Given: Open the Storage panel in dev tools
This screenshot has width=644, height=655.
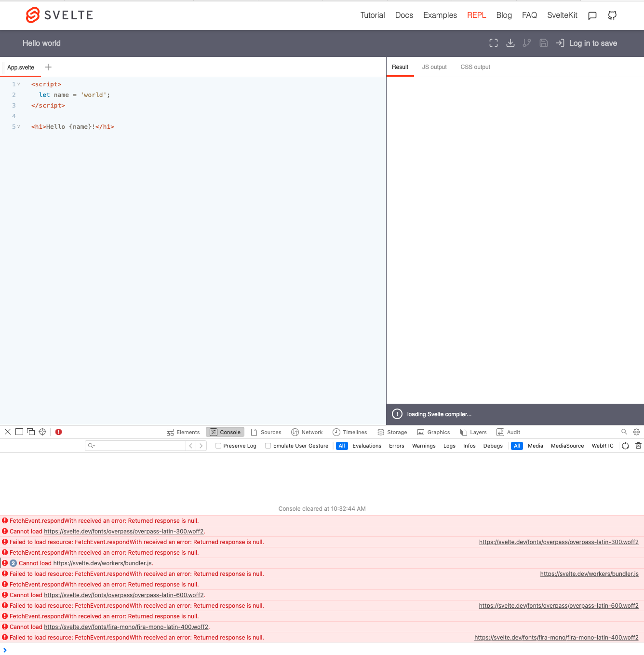Looking at the screenshot, I should click(x=392, y=432).
